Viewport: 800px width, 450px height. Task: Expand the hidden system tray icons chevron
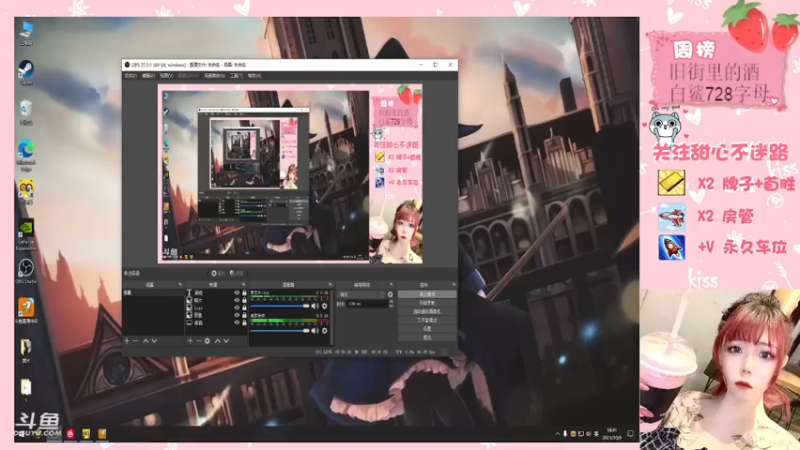click(557, 434)
